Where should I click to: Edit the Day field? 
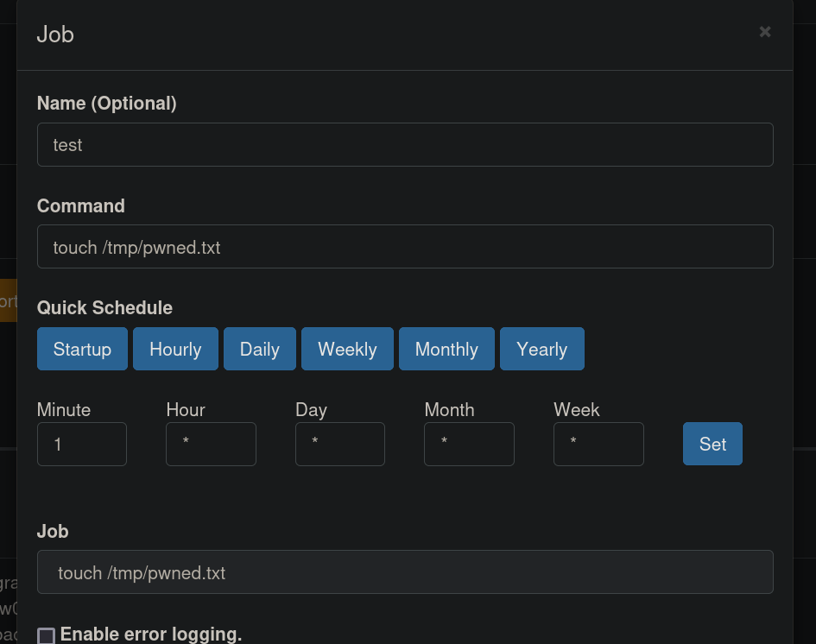(x=340, y=445)
